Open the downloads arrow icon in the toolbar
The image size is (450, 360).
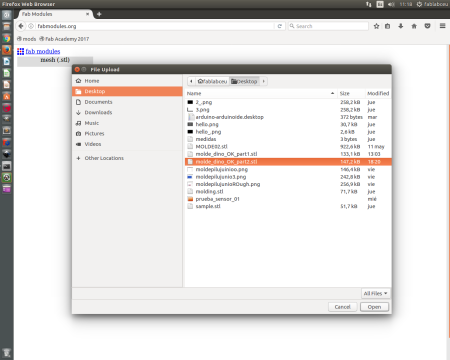point(401,26)
